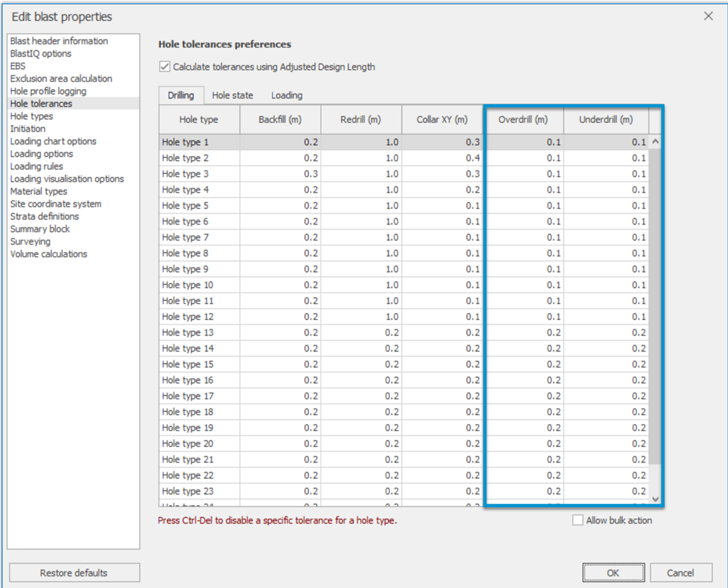Open Strata definitions section

pyautogui.click(x=73, y=216)
